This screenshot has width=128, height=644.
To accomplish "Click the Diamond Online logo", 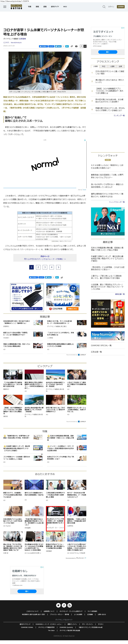I will [x=16, y=7].
